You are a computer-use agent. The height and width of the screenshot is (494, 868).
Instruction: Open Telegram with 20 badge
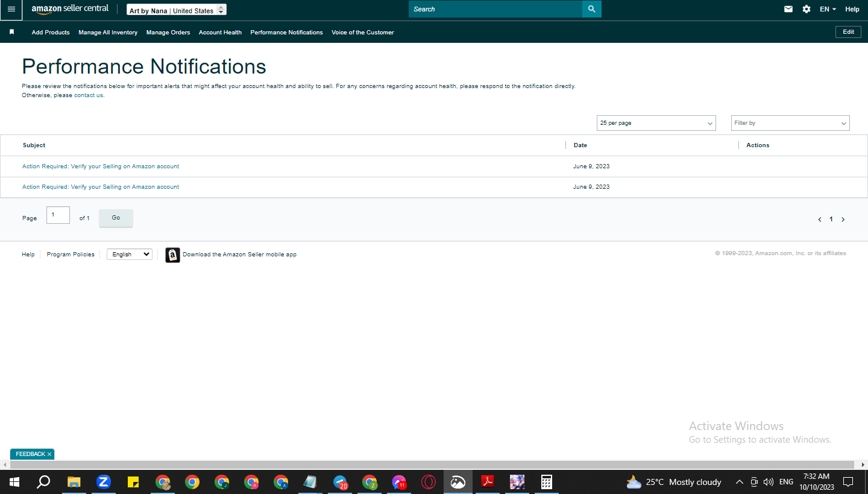pos(341,482)
